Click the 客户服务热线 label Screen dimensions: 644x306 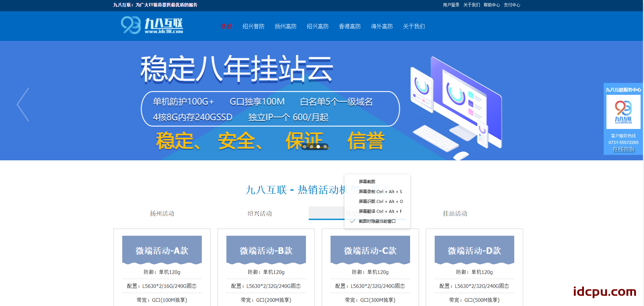click(x=623, y=136)
